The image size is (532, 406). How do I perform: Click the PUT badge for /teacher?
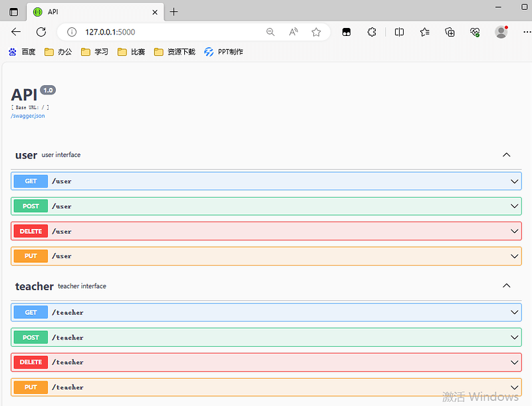(x=31, y=387)
